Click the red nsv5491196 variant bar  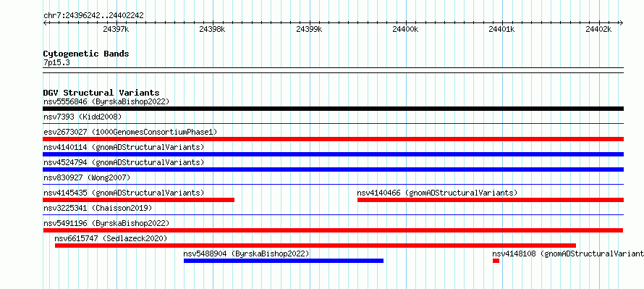(x=333, y=230)
